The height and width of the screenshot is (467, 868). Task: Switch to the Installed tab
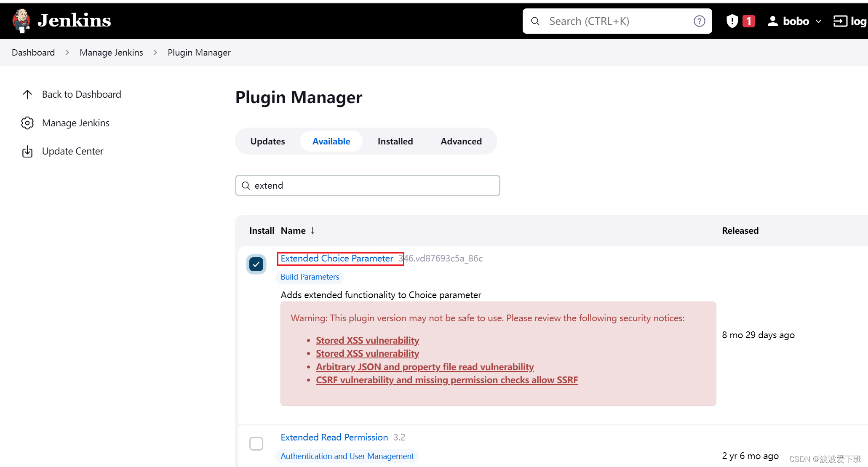395,141
